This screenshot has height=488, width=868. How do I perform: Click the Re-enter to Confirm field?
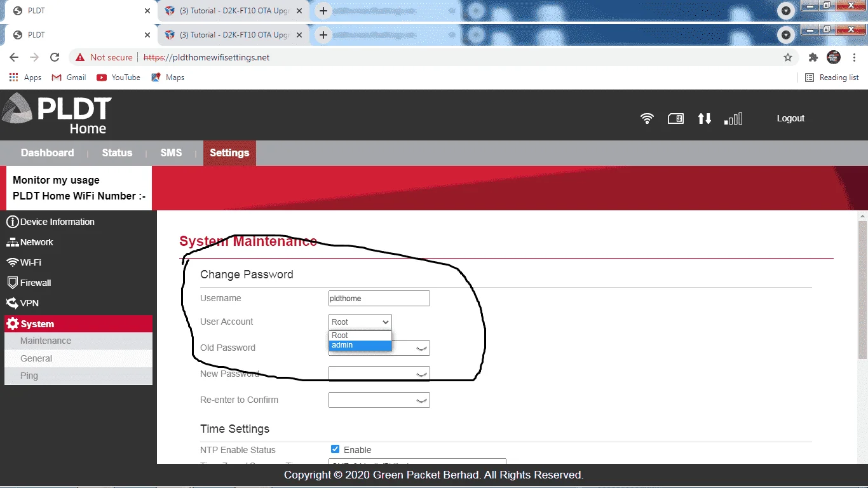click(379, 400)
